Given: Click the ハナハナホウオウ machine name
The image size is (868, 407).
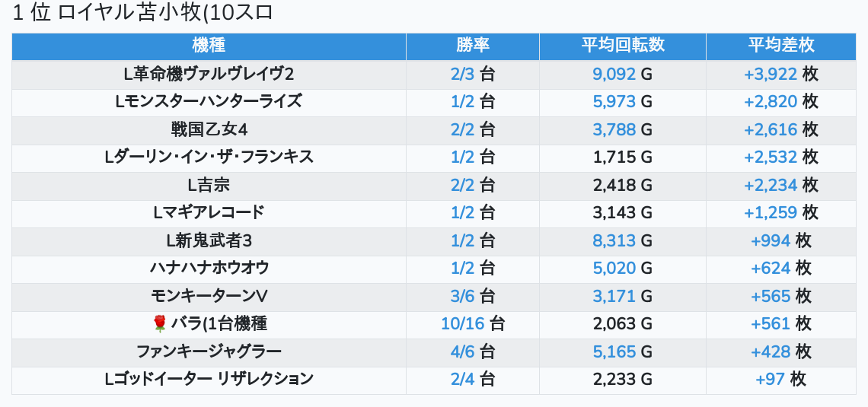Looking at the screenshot, I should pyautogui.click(x=209, y=268).
